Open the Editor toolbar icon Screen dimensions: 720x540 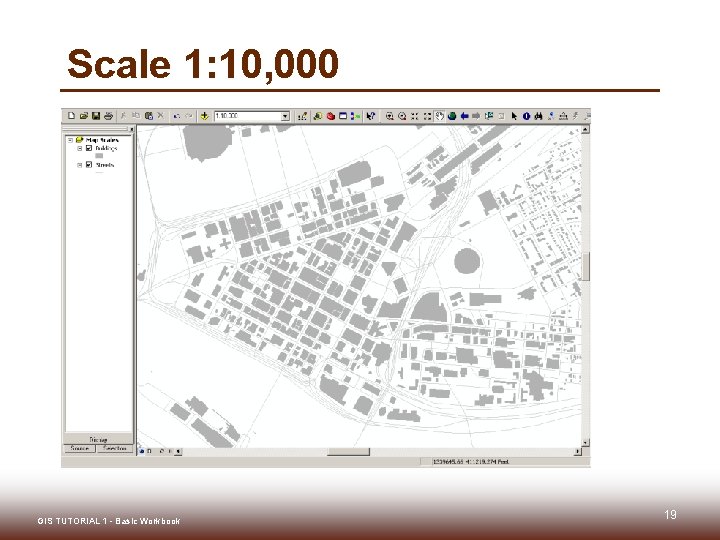click(302, 116)
